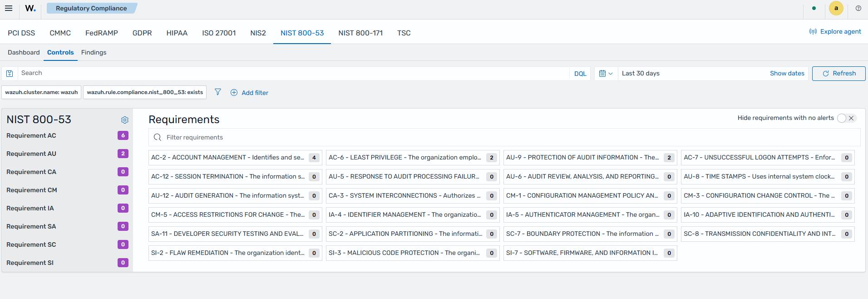Open the user avatar 'a' menu

tap(836, 8)
